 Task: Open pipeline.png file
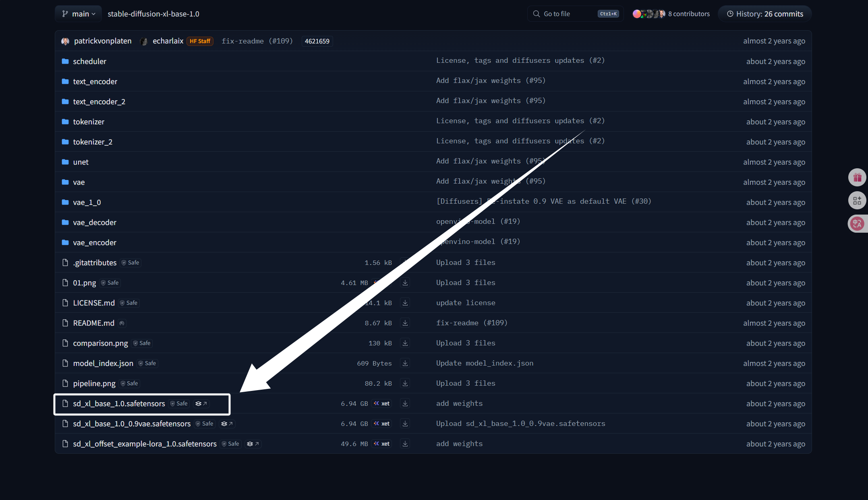pos(94,383)
